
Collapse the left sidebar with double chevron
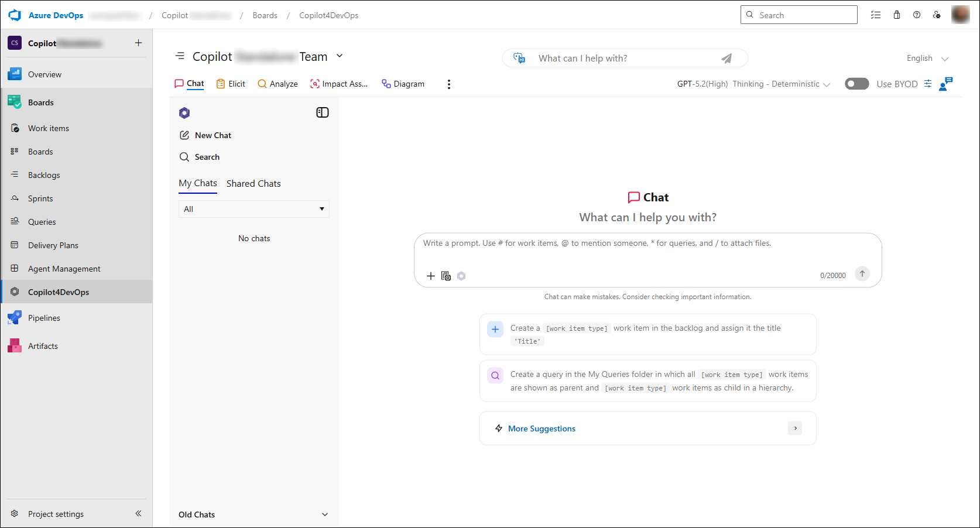tap(139, 513)
